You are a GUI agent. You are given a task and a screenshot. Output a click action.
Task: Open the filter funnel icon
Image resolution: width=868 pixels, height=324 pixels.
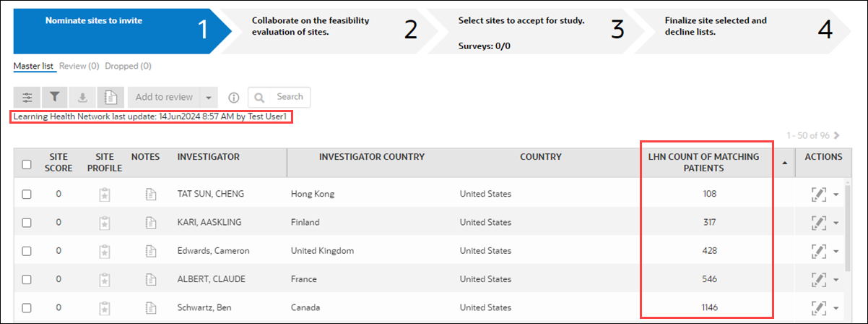(x=54, y=97)
